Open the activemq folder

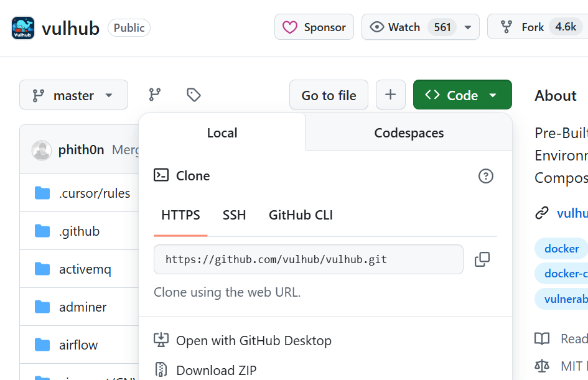tap(85, 269)
